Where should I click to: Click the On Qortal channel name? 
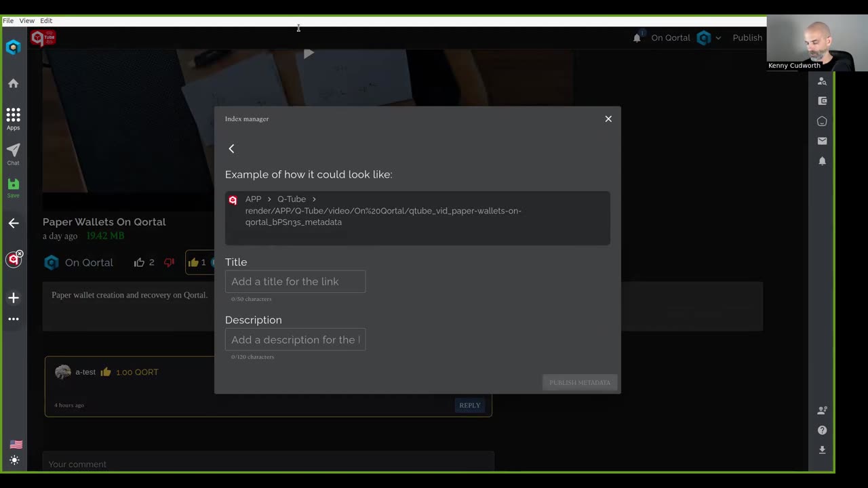tap(89, 262)
